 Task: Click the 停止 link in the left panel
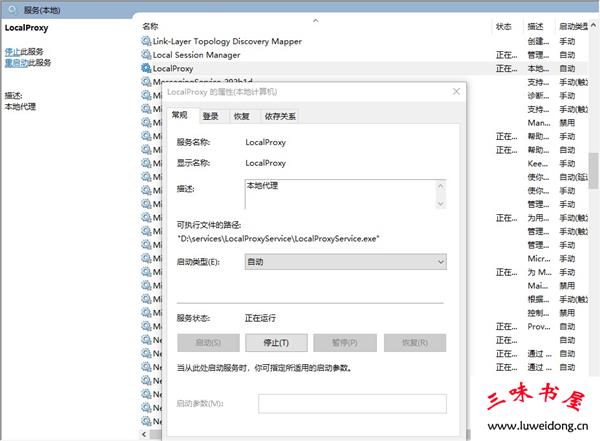point(12,51)
